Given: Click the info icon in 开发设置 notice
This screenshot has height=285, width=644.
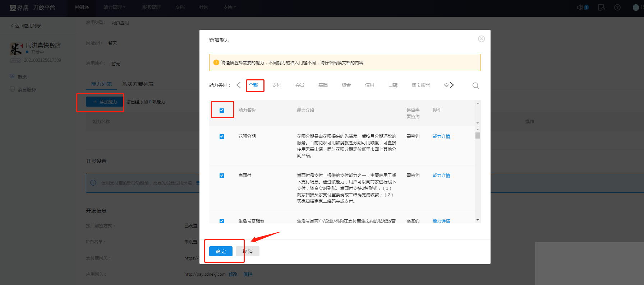Looking at the screenshot, I should [93, 183].
